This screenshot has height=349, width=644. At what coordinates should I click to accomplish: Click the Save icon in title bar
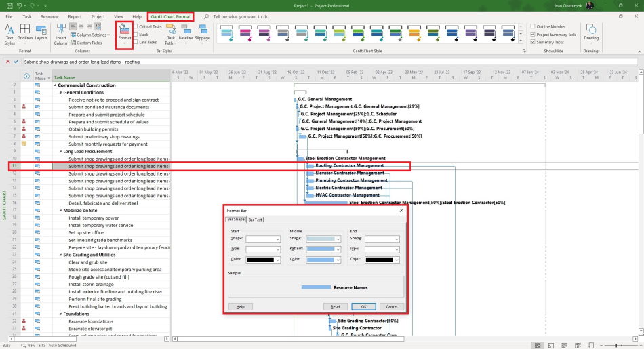(x=9, y=5)
